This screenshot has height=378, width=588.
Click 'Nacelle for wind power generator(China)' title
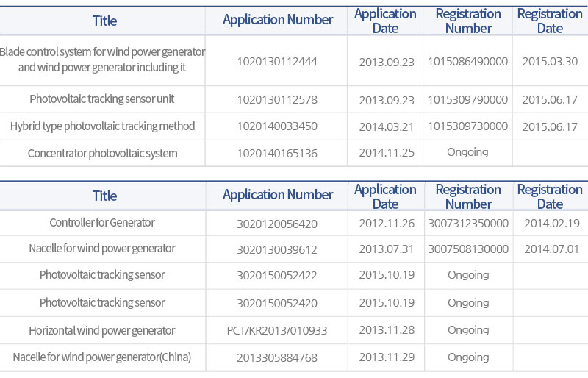point(102,357)
